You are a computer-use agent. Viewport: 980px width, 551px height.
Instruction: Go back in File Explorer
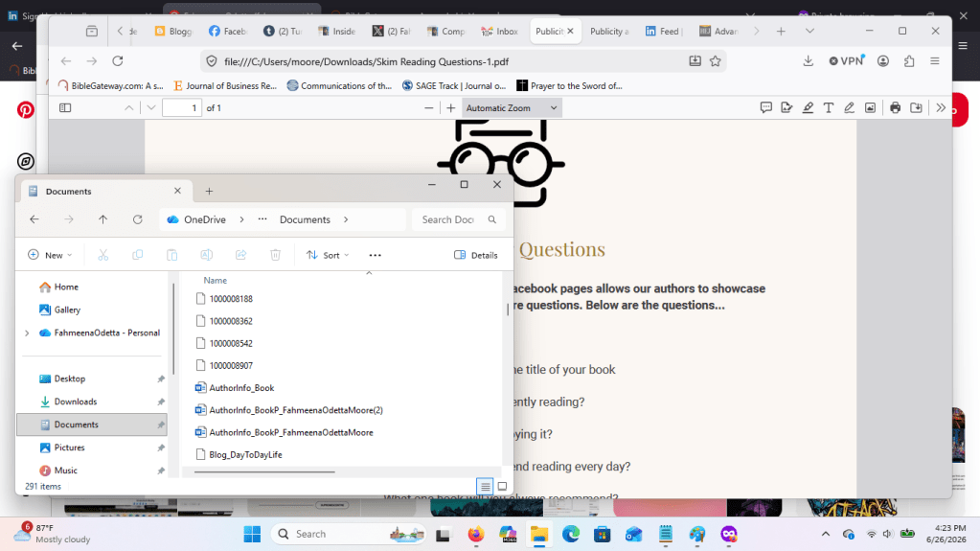click(34, 219)
